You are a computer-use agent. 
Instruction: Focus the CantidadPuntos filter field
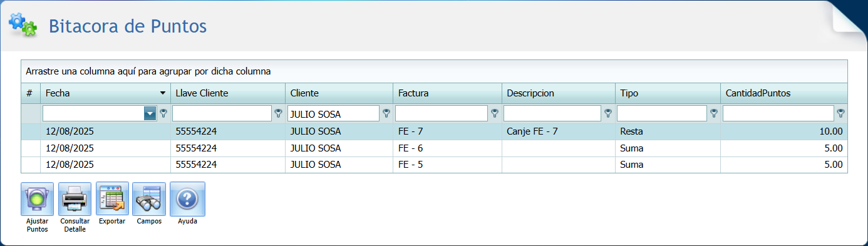pos(778,113)
